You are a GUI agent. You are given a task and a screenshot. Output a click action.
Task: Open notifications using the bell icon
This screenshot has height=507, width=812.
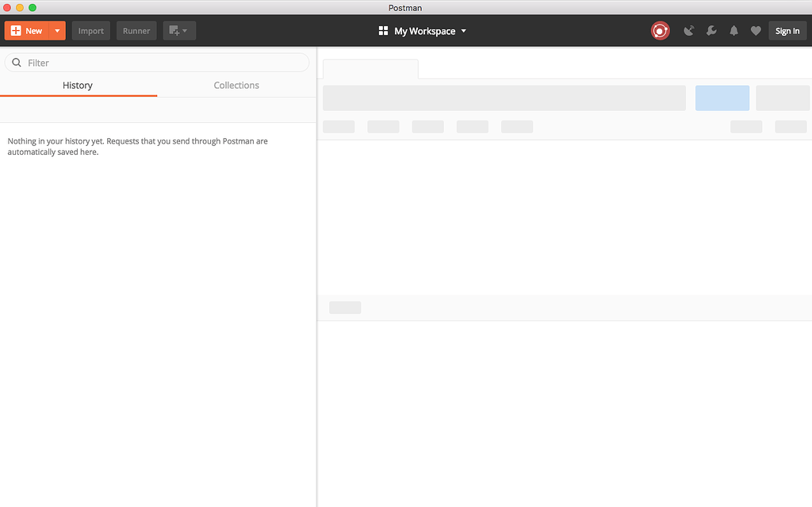pyautogui.click(x=733, y=30)
